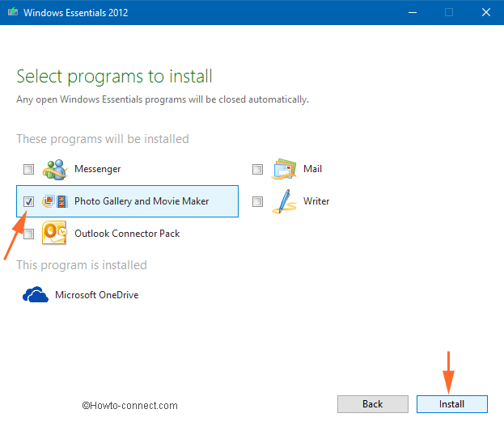Minimize the Windows Essentials 2012 window
The height and width of the screenshot is (426, 504).
click(413, 13)
